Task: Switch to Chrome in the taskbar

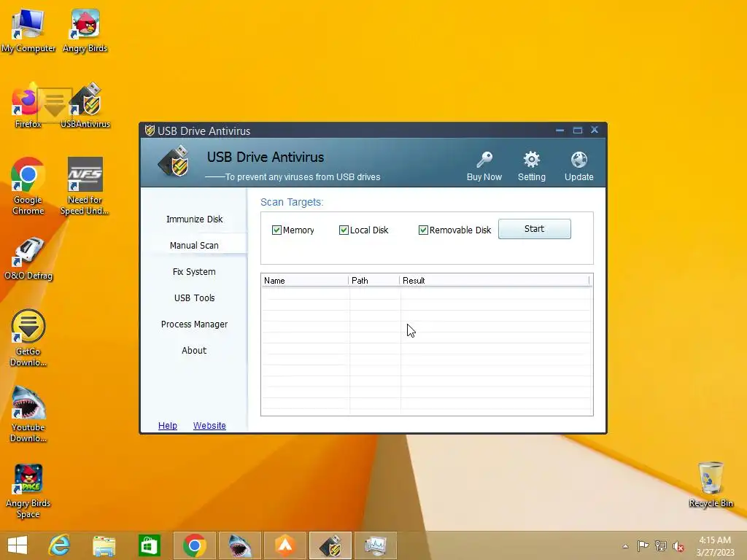Action: 194,545
